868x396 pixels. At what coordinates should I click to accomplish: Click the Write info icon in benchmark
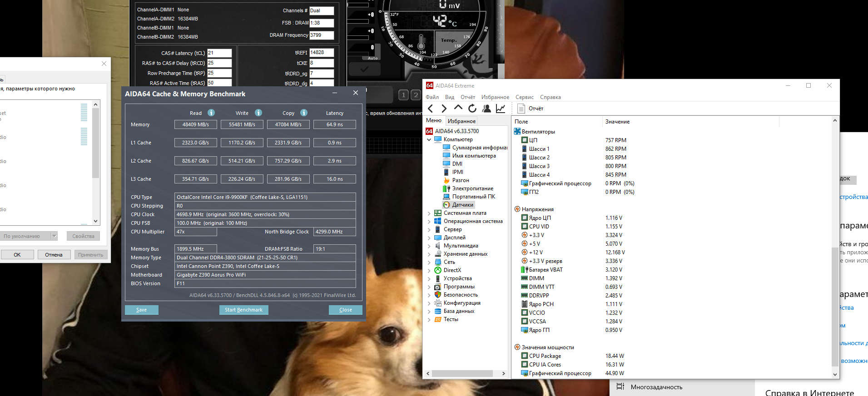[258, 113]
